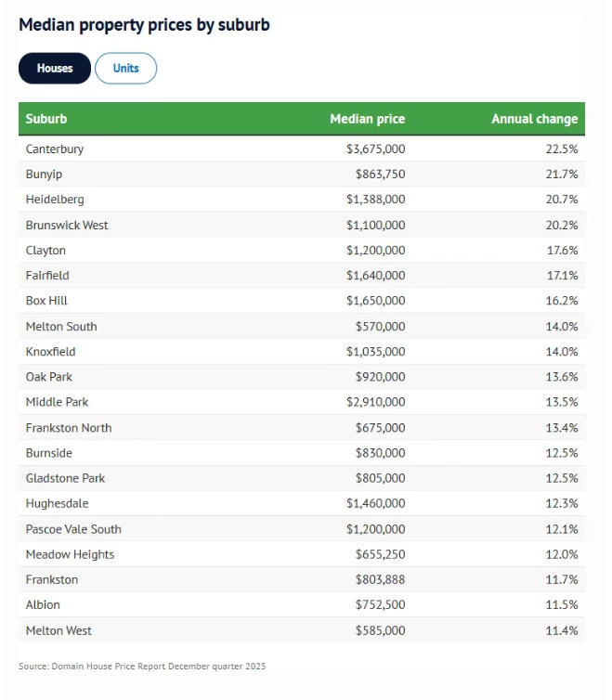Select the Gladstone Park row
612x700 pixels.
(x=65, y=478)
